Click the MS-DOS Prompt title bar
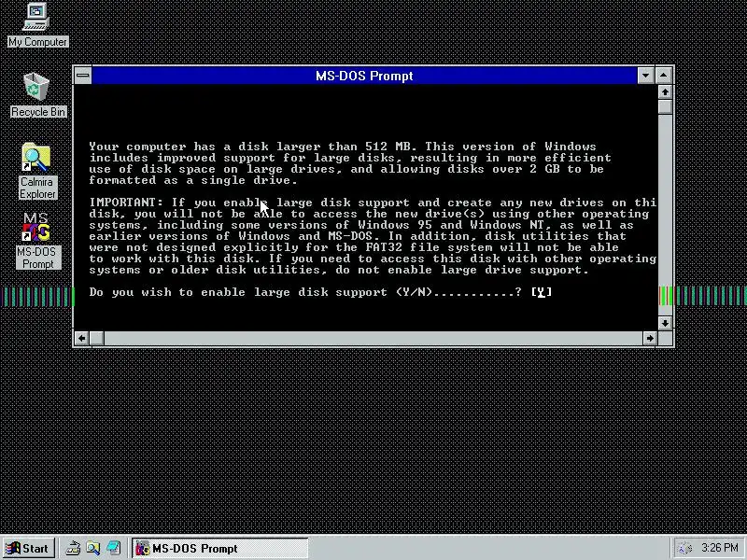The image size is (747, 560). point(364,76)
